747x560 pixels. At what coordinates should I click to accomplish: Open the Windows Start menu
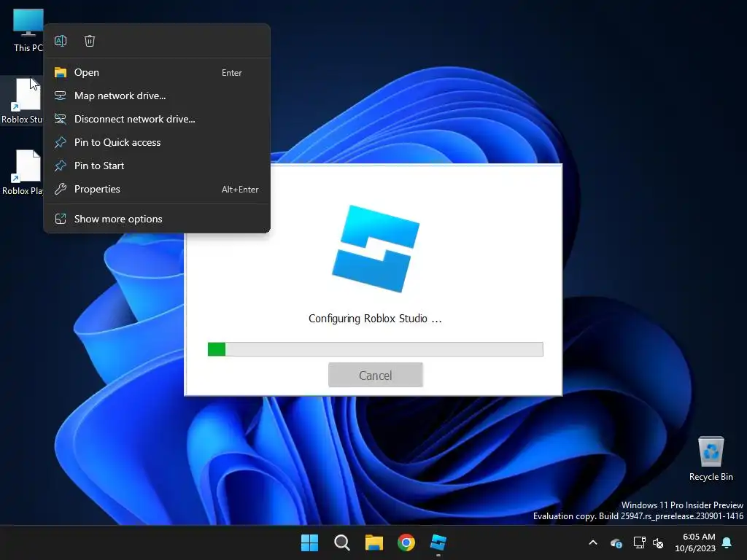coord(309,542)
